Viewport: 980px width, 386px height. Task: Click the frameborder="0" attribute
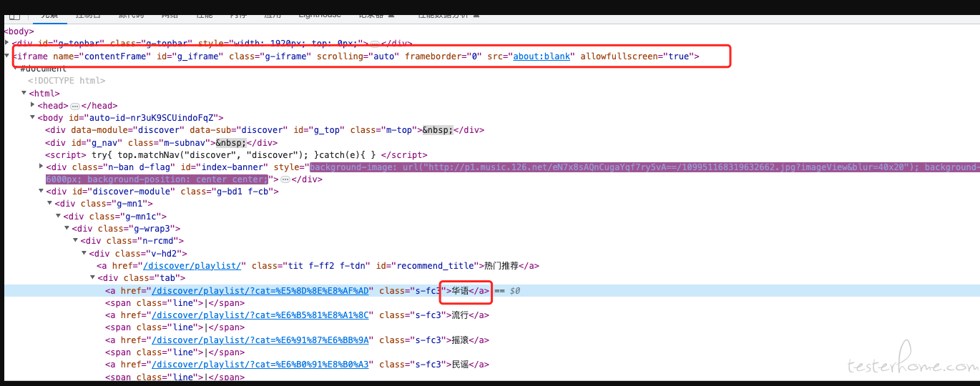(444, 56)
